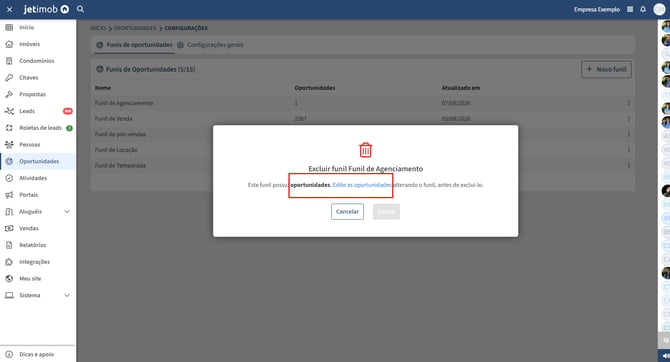Click the Meu site globe icon
Image resolution: width=670 pixels, height=362 pixels.
point(9,279)
